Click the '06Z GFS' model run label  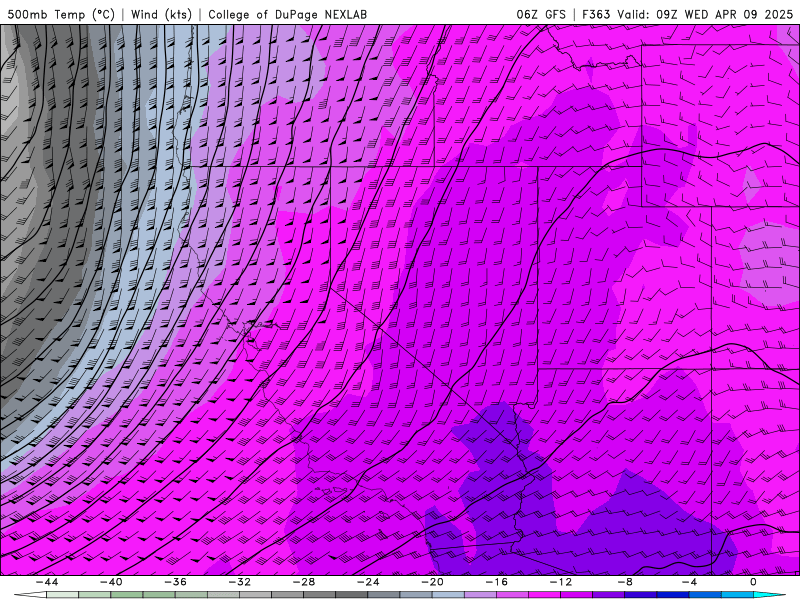[541, 14]
